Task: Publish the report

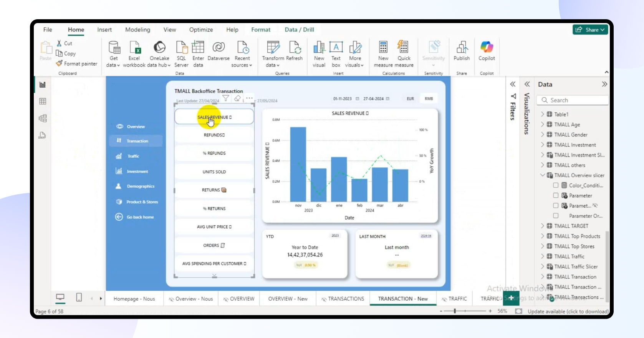Action: pos(462,51)
